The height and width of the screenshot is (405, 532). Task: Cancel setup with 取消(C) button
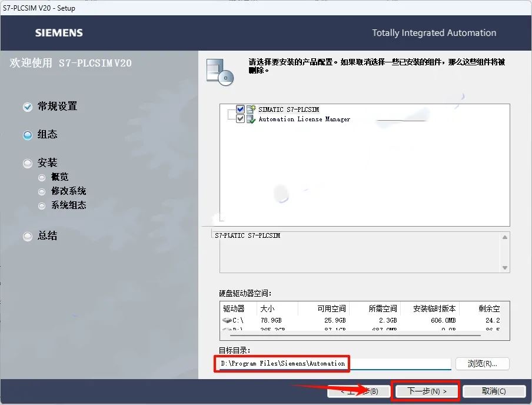coord(494,391)
